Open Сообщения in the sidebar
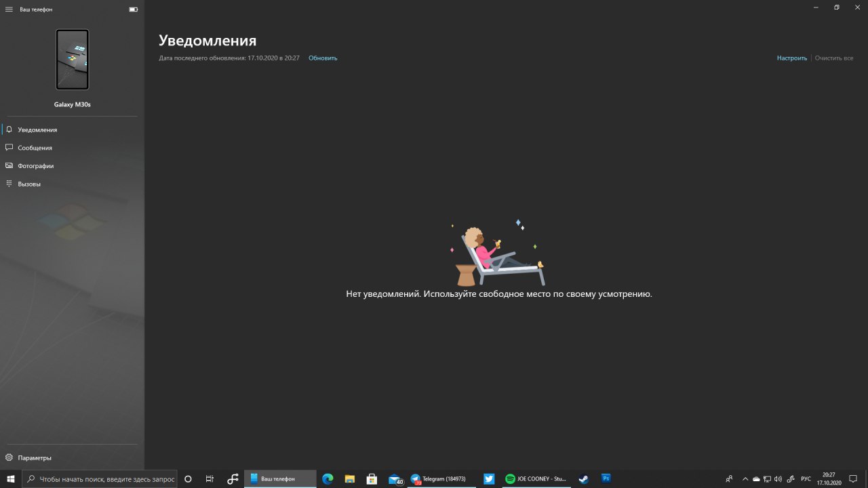Screen dimensions: 868x488 tap(72, 148)
